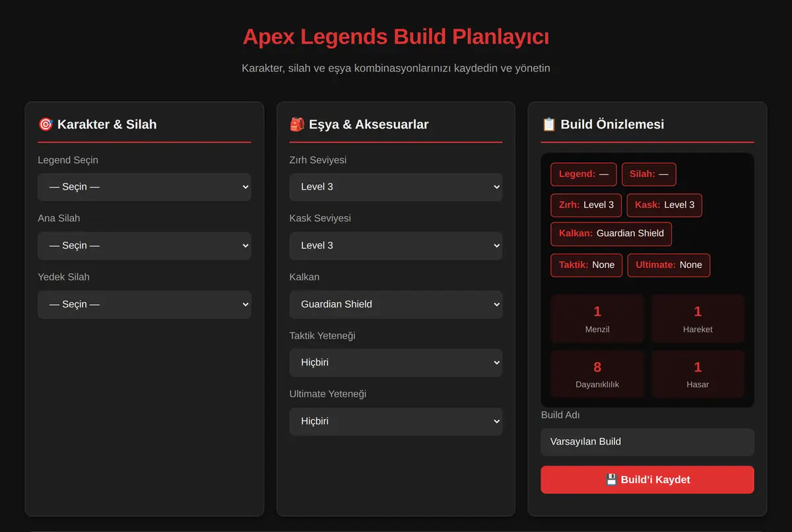Screen dimensions: 792x532
Task: Open the Taktik Yeteneği dropdown
Action: (395, 362)
